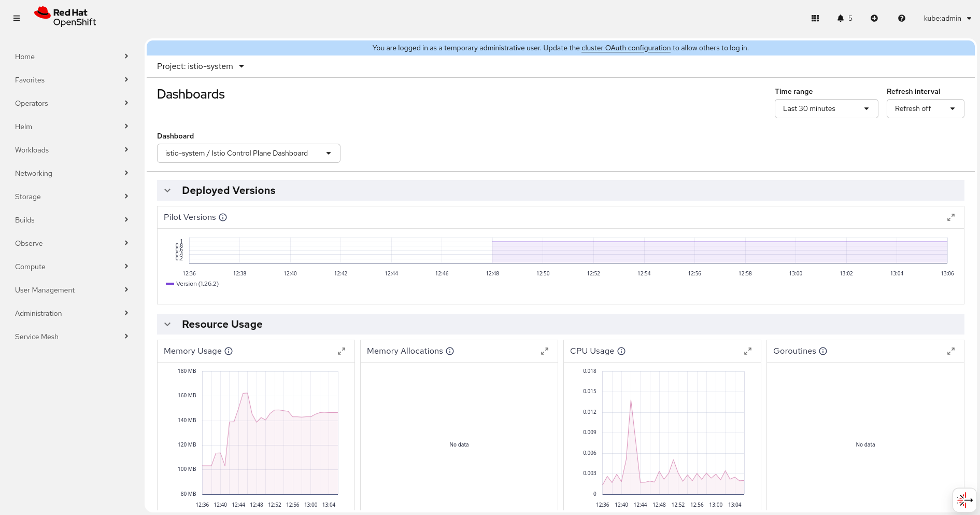Click the plus quick create icon
The image size is (980, 515).
874,18
